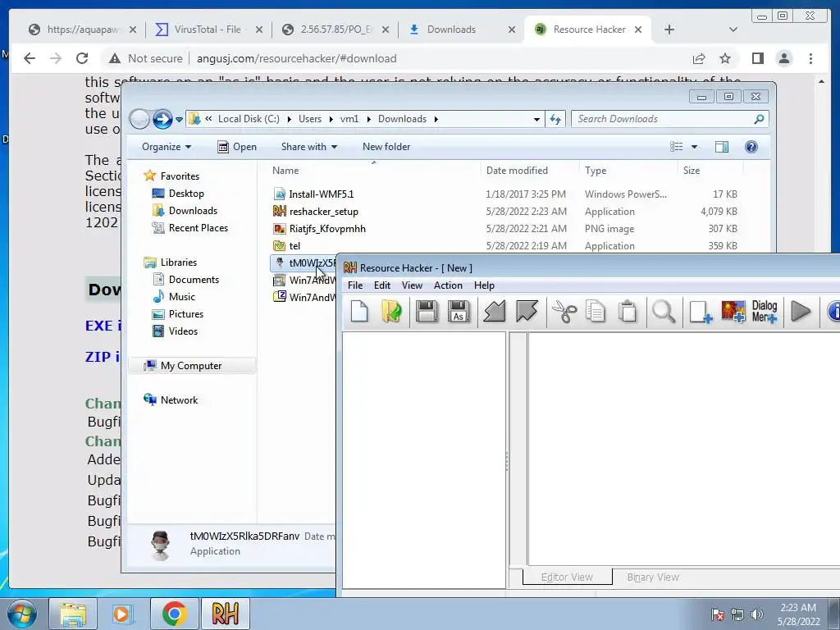Switch to Binary View tab

pyautogui.click(x=653, y=577)
